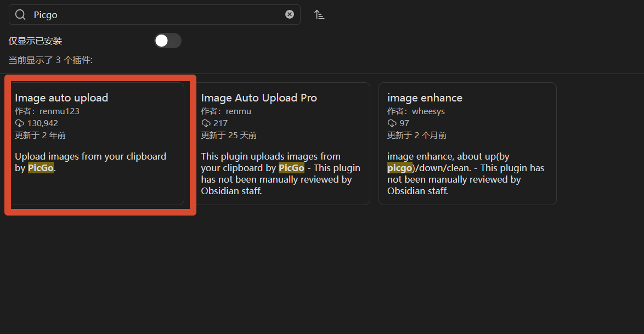Open the Image Auto Upload Pro plugin title
Viewport: 644px width, 334px height.
pyautogui.click(x=259, y=98)
